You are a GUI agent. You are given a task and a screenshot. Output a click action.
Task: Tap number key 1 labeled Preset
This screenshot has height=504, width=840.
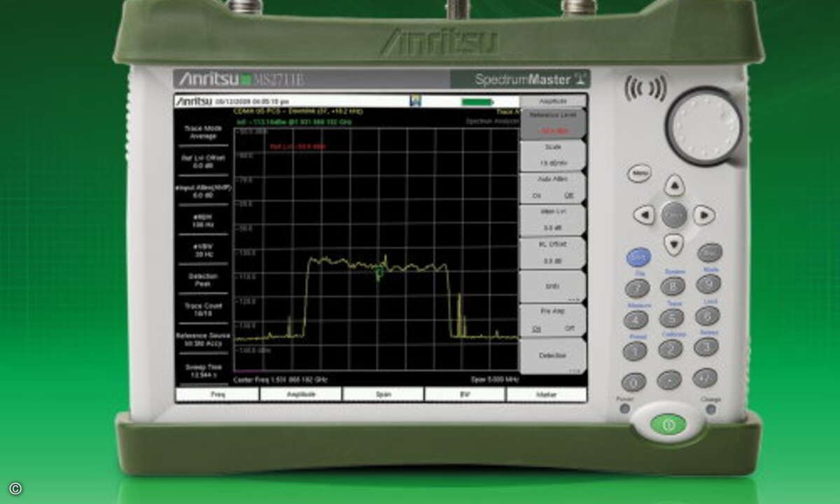pos(635,351)
